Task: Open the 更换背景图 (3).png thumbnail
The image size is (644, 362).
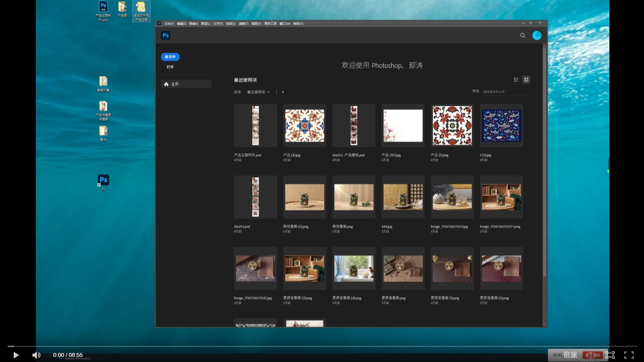Action: pos(305,268)
